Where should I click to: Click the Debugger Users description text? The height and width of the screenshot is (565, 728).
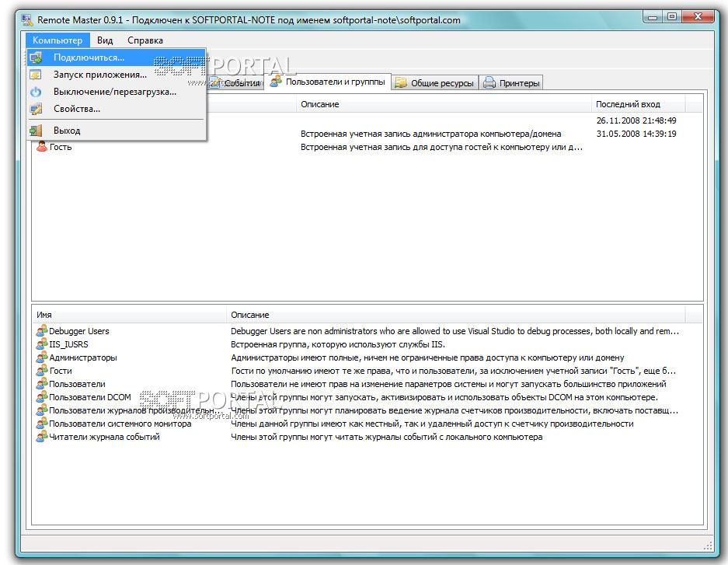pyautogui.click(x=455, y=331)
